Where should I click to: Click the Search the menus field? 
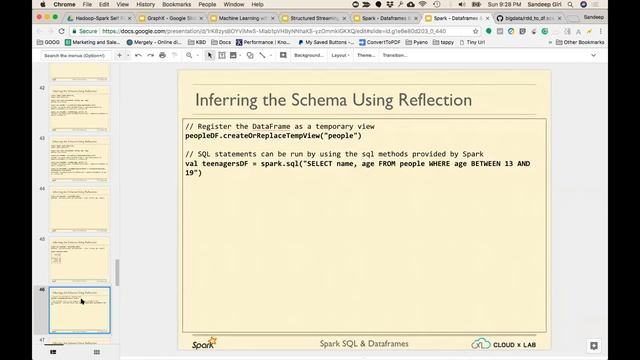coord(75,56)
